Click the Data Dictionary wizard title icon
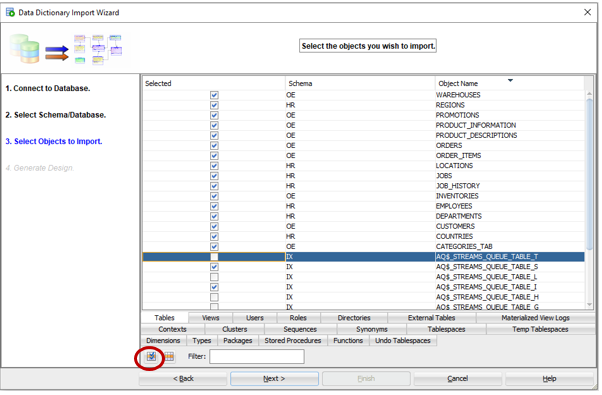This screenshot has width=602, height=395. [x=10, y=12]
